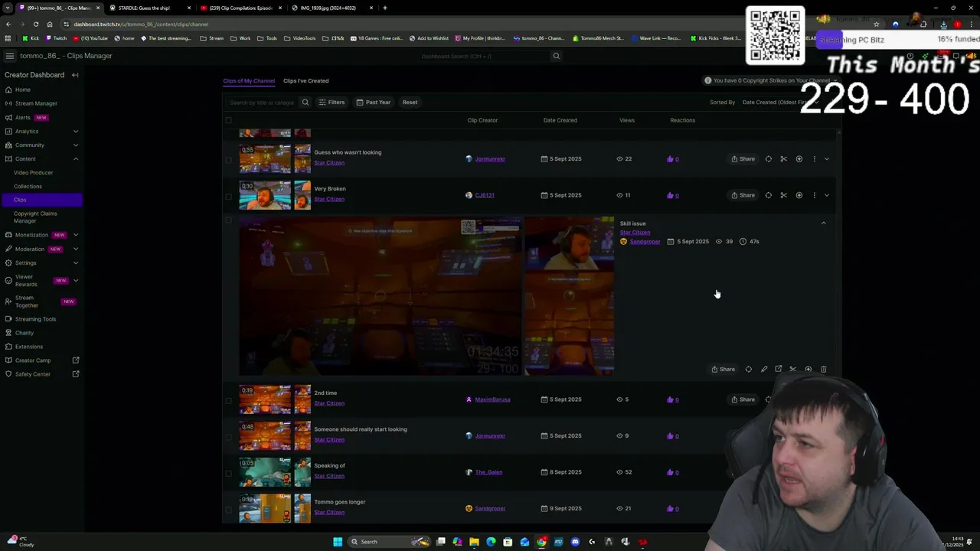Expand the Monetization section chevron
Viewport: 980px width, 551px height.
click(x=75, y=235)
